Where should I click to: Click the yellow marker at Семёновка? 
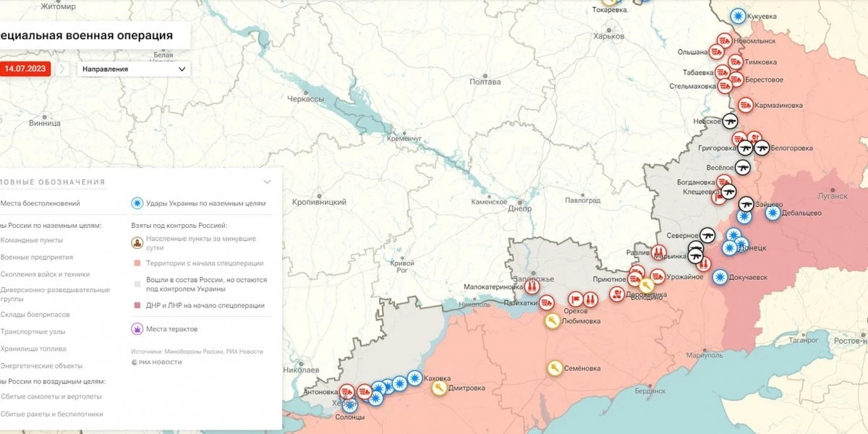pos(555,368)
